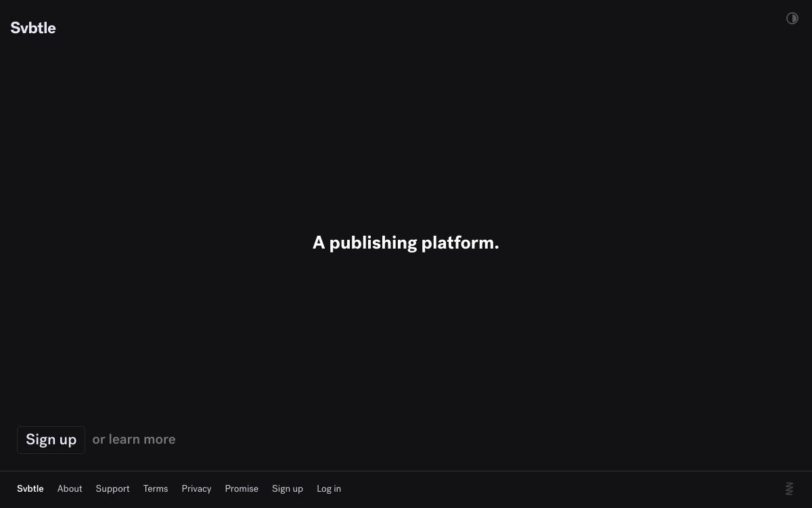Screen dimensions: 812x508
Task: Toggle the dark/light theme contrast icon
Action: (792, 18)
